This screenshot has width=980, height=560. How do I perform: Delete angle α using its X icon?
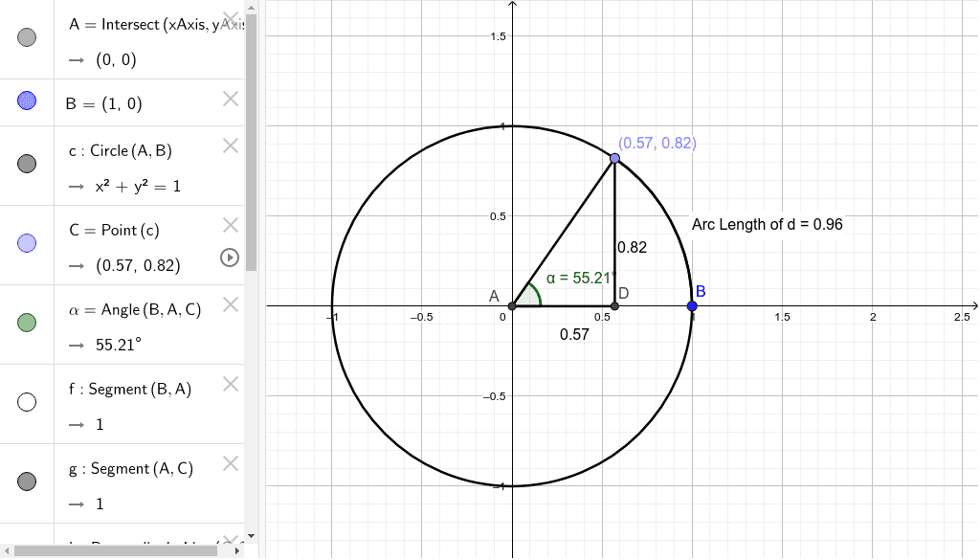pos(230,303)
